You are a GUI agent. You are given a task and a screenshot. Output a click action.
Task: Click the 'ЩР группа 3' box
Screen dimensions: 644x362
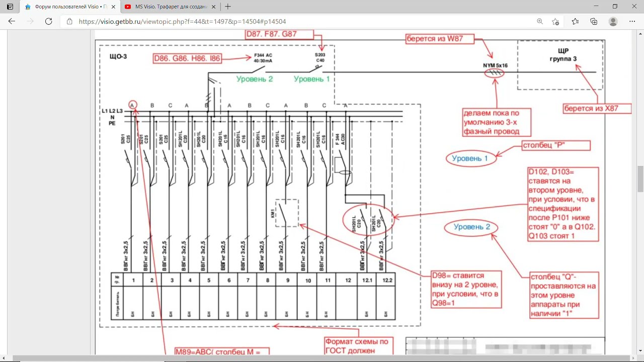(x=560, y=65)
